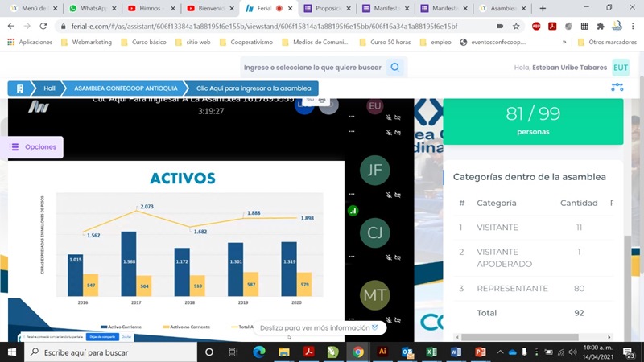This screenshot has height=362, width=644.
Task: Toggle EU participant microphone mute icon
Action: 389,117
